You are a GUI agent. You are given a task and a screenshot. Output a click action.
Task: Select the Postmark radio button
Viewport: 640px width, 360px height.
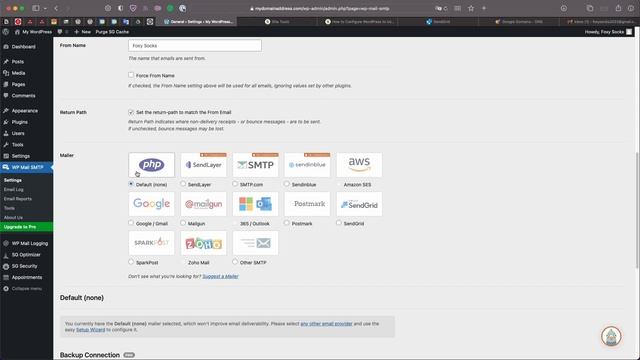(287, 223)
